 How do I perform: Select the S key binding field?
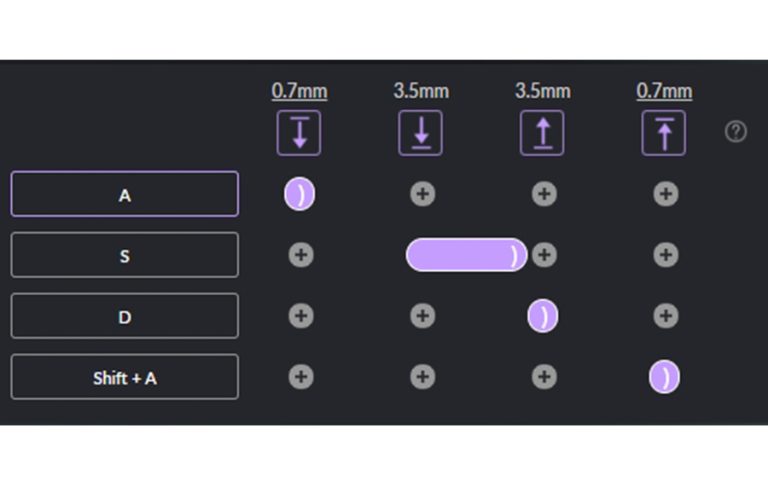125,255
